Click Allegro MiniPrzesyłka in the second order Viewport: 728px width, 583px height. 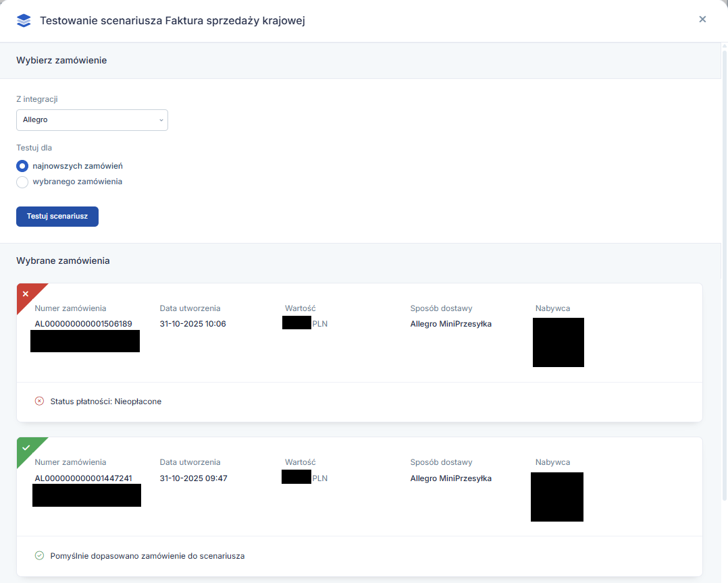(x=450, y=478)
